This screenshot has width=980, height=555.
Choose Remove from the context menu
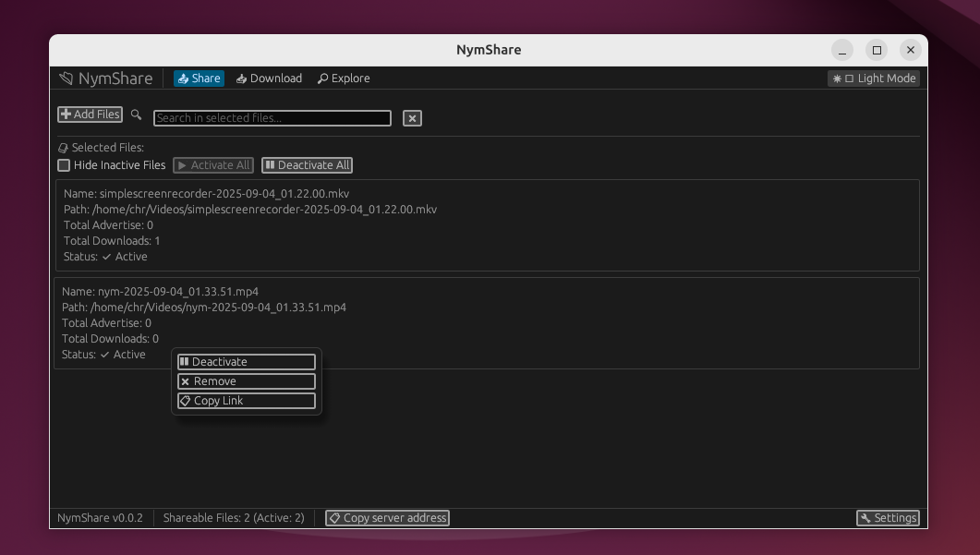(246, 381)
